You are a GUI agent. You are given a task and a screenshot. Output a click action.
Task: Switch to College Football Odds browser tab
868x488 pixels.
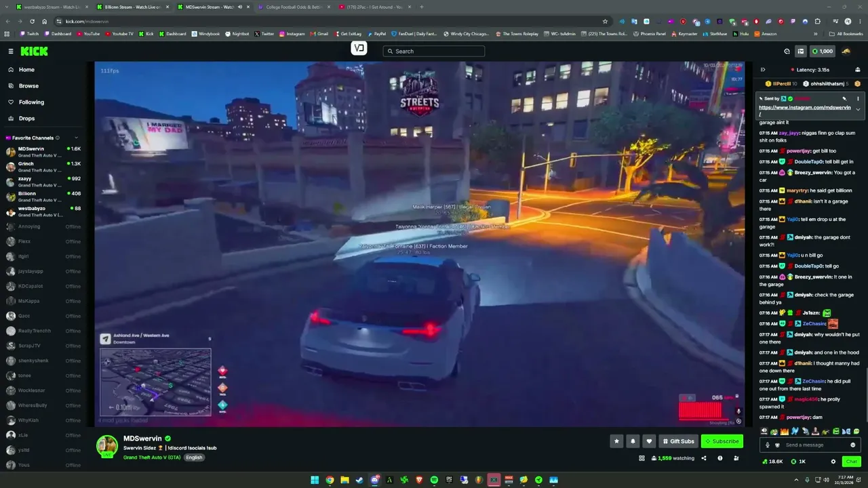point(294,7)
